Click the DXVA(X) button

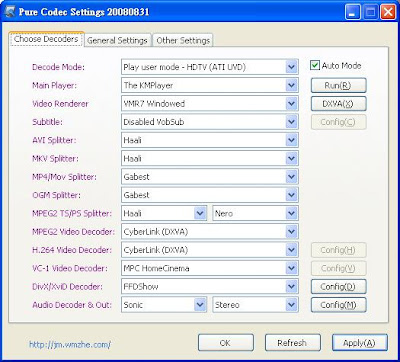[x=339, y=104]
